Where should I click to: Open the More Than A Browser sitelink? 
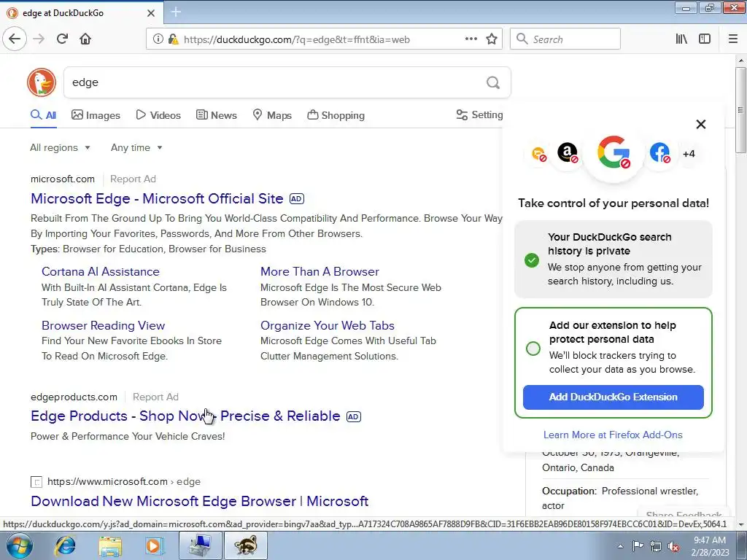pyautogui.click(x=320, y=271)
